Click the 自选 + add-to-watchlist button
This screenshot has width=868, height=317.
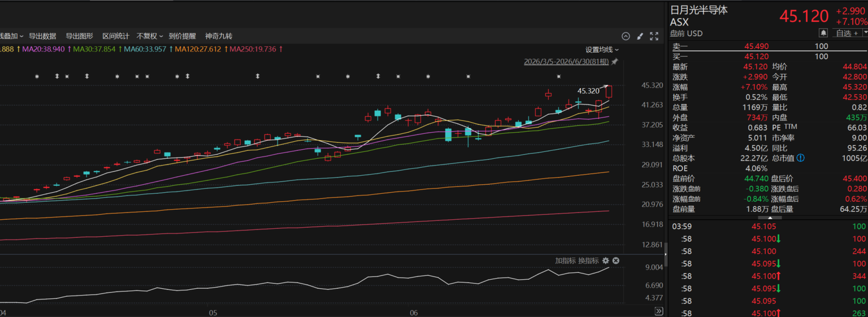(847, 33)
